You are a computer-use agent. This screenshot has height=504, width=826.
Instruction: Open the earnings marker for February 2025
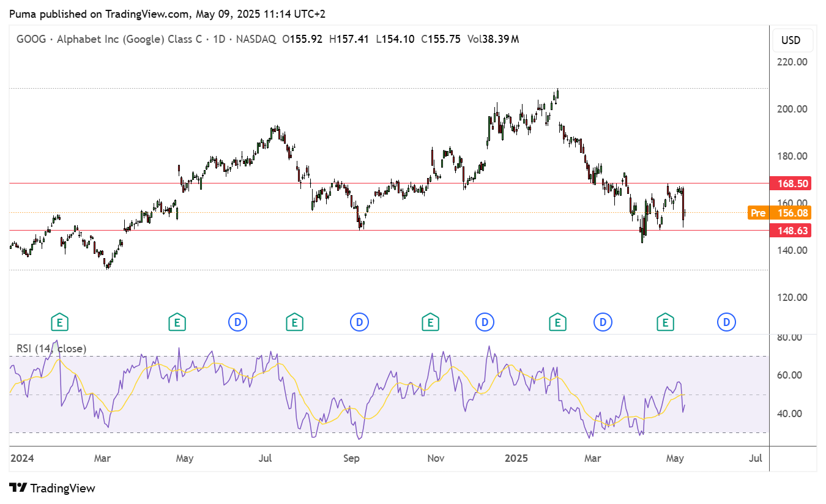557,321
